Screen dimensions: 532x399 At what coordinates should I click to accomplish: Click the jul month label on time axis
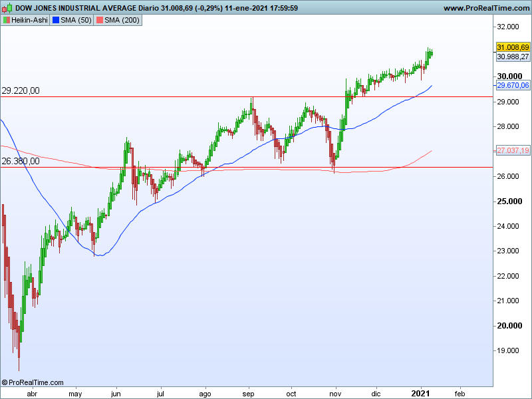[x=160, y=394]
